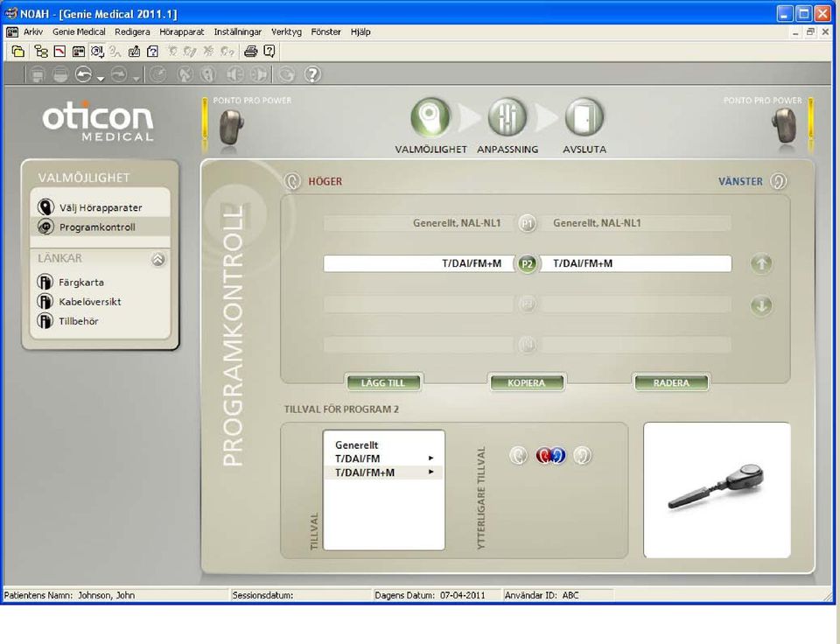Expand the T/DAI/FM+M submenu arrow

click(430, 472)
